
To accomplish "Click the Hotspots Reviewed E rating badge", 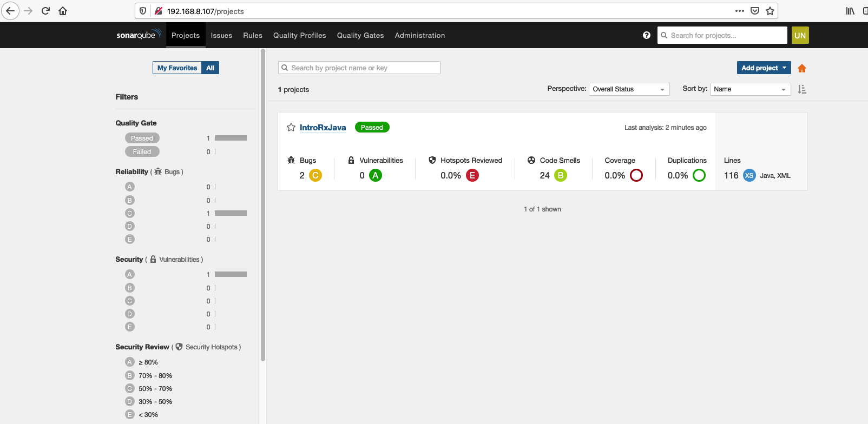I will click(472, 175).
